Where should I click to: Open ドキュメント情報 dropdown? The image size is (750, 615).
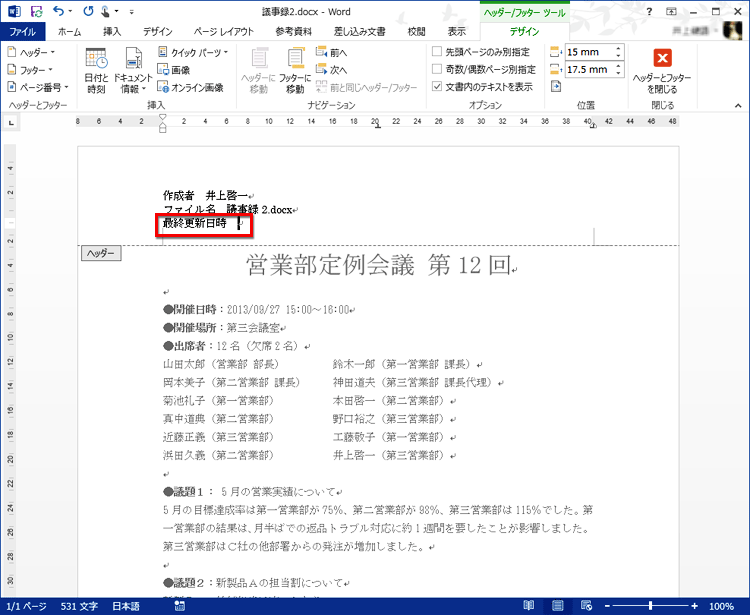click(x=133, y=70)
